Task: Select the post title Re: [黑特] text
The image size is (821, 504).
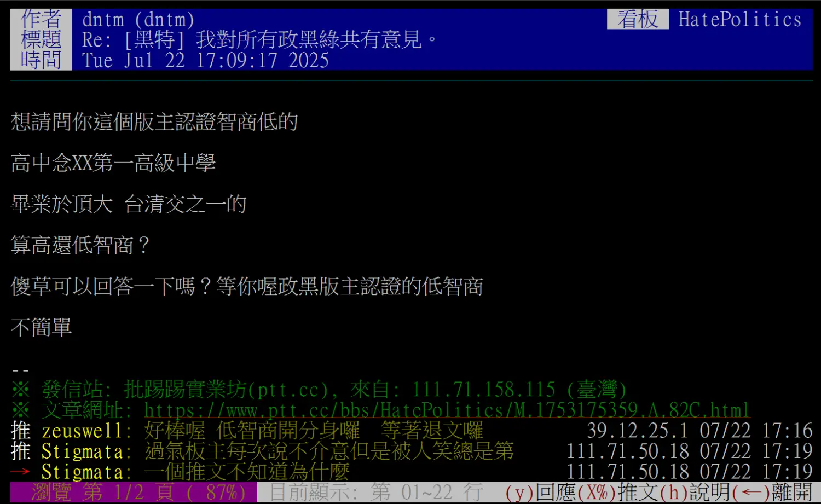Action: tap(129, 39)
